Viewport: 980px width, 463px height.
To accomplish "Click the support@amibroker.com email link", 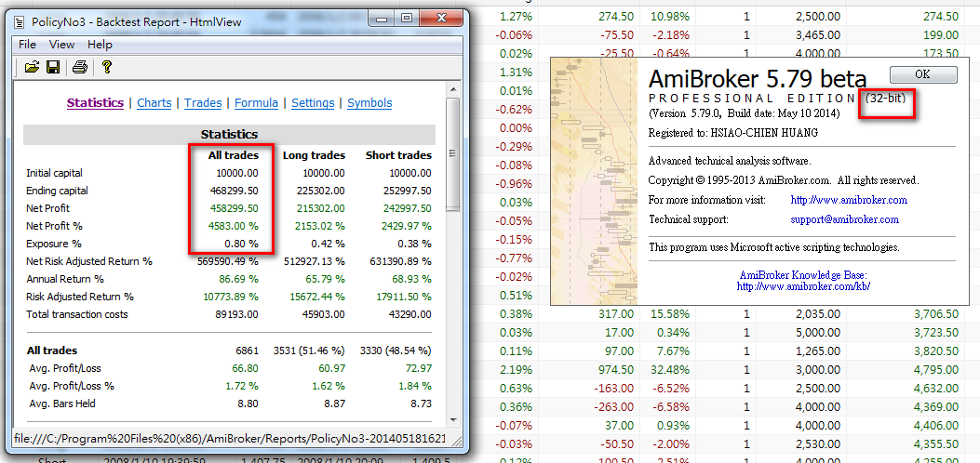I will click(x=844, y=219).
